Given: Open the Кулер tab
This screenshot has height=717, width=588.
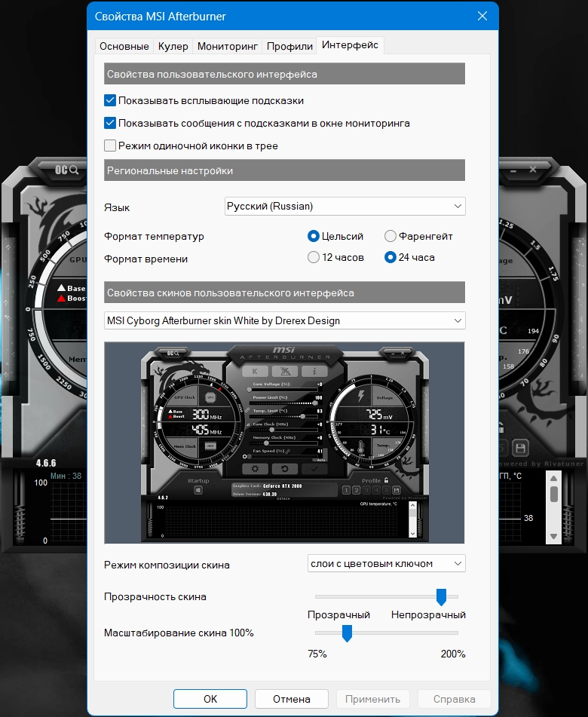Looking at the screenshot, I should (173, 46).
